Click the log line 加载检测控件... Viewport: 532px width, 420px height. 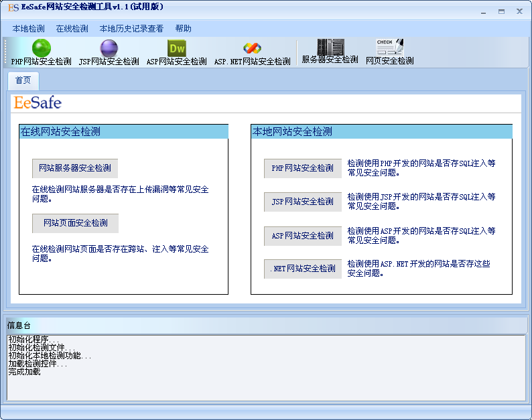[38, 364]
